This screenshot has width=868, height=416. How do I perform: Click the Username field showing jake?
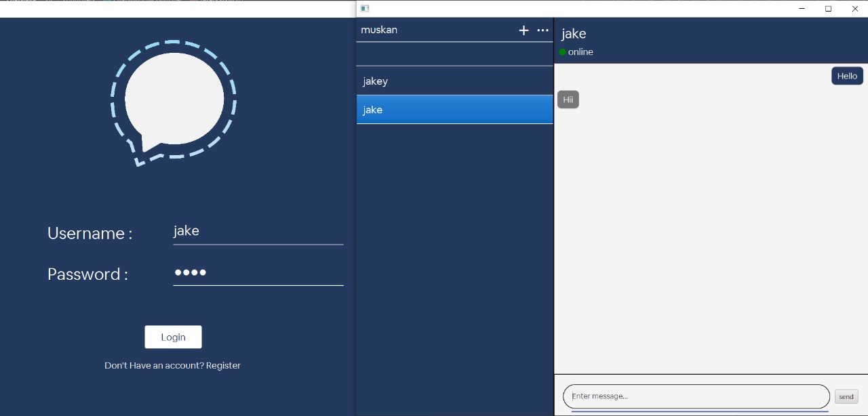(258, 231)
